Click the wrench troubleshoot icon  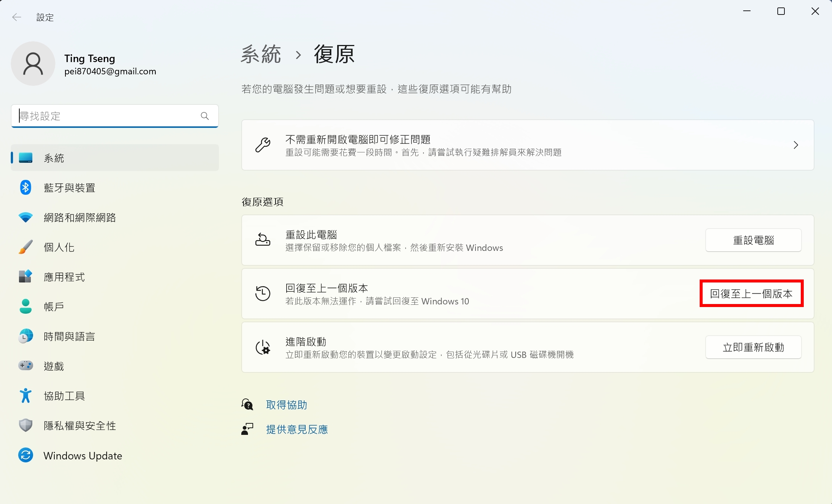263,145
